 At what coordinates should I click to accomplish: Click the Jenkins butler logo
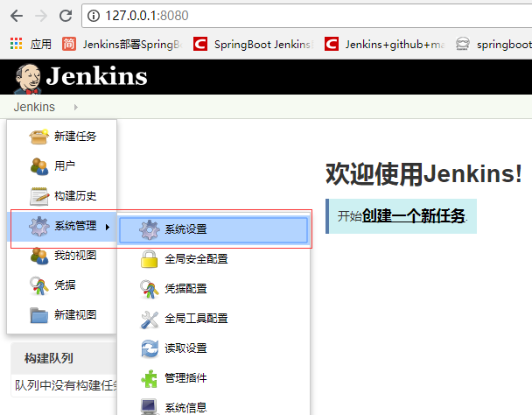tap(28, 79)
